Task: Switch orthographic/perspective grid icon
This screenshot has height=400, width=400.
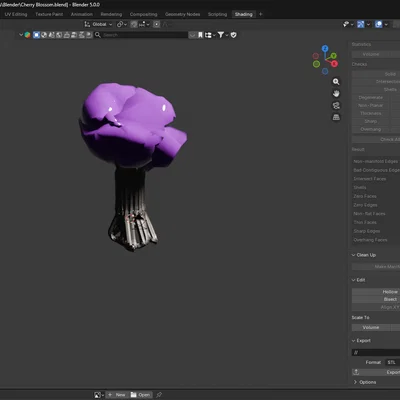Action: point(336,117)
